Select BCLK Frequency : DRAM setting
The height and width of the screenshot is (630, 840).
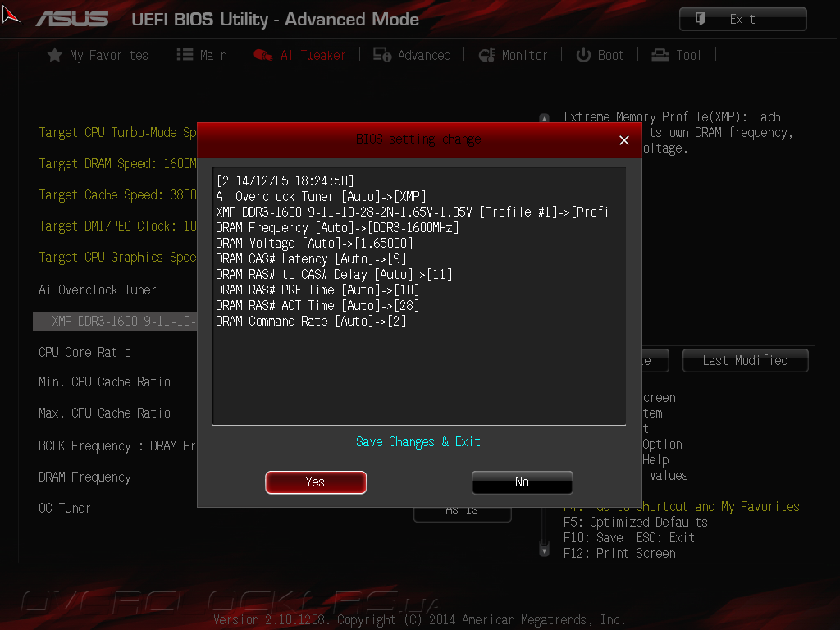point(117,445)
